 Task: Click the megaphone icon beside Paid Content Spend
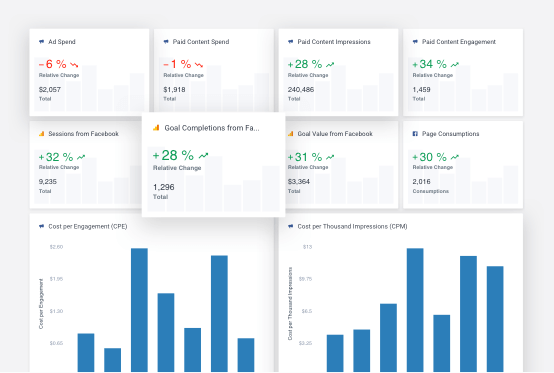pos(166,42)
